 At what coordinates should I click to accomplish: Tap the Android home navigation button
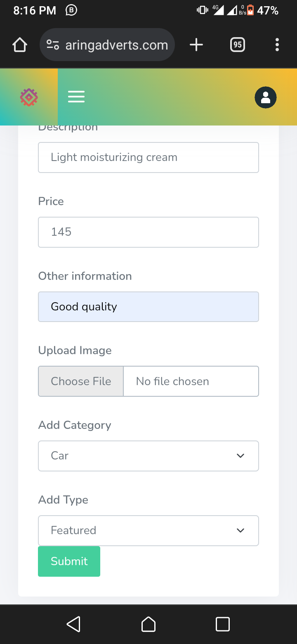tap(148, 624)
